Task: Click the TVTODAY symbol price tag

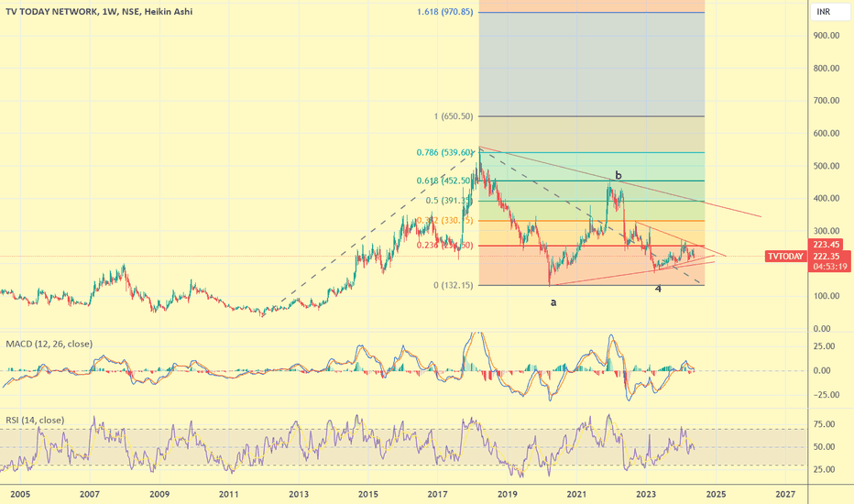Action: [x=785, y=257]
